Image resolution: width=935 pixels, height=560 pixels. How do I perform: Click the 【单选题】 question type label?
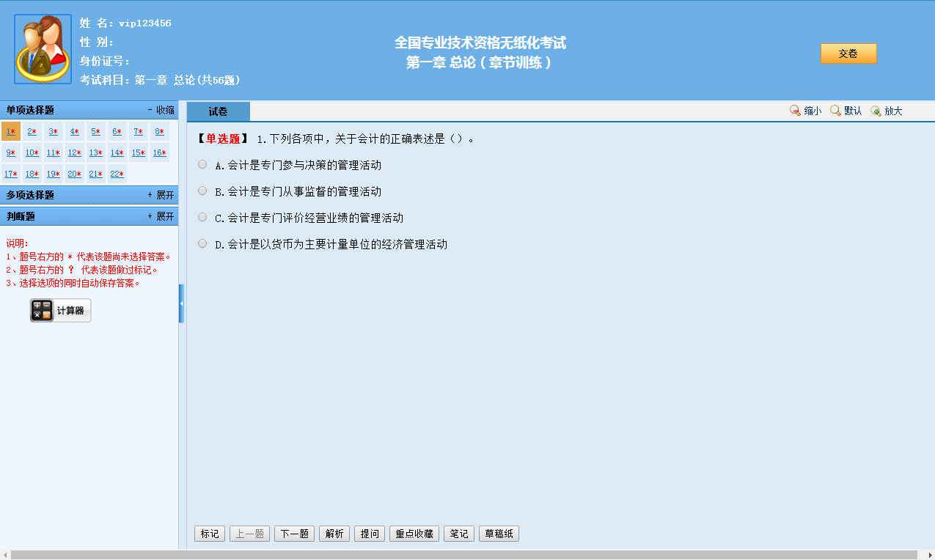tap(224, 139)
